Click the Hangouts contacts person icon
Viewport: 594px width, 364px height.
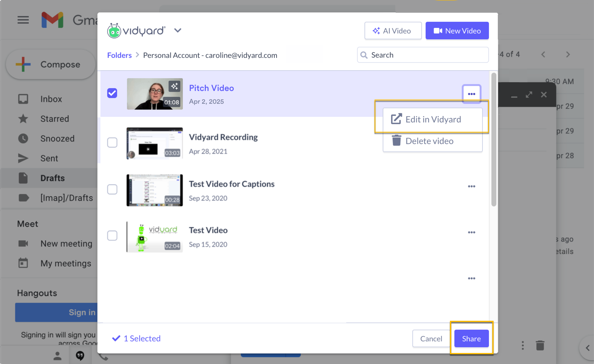pos(57,356)
